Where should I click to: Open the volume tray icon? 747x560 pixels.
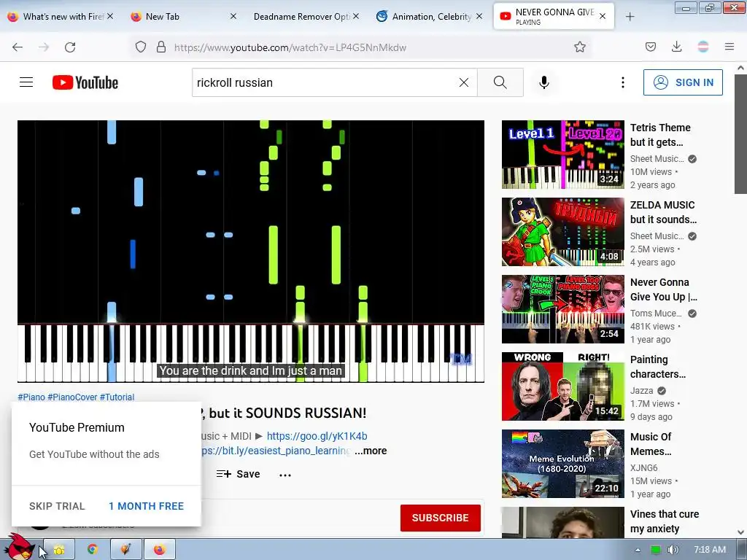pyautogui.click(x=673, y=550)
